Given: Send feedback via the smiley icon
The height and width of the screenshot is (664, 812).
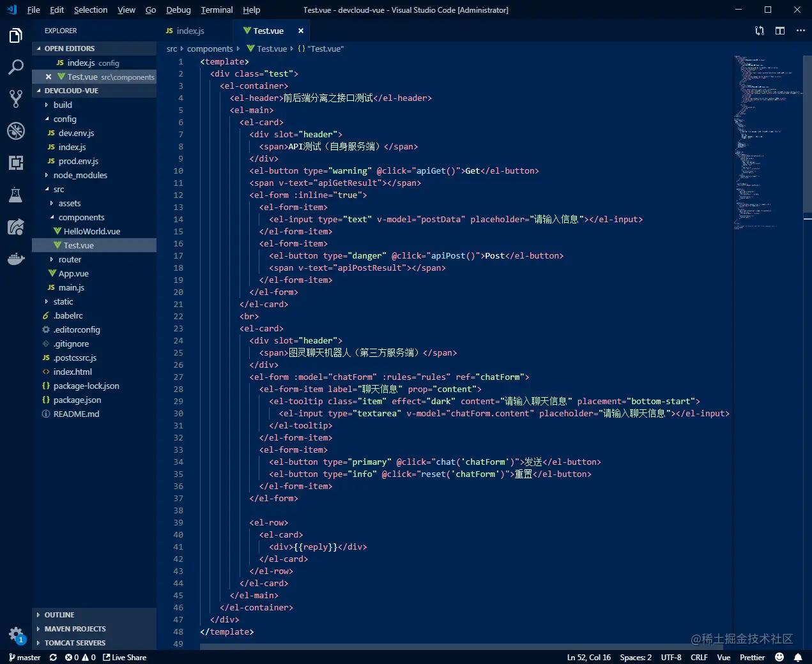Looking at the screenshot, I should [779, 657].
